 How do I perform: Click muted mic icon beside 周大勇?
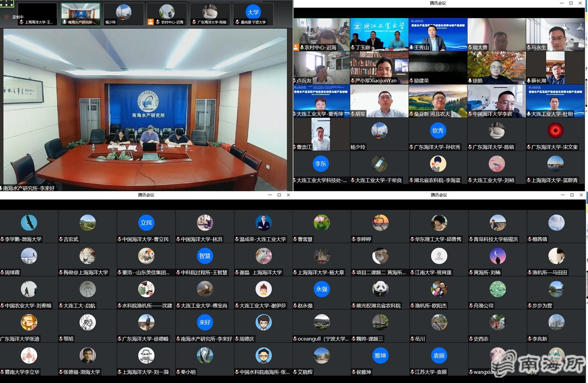click(x=470, y=47)
